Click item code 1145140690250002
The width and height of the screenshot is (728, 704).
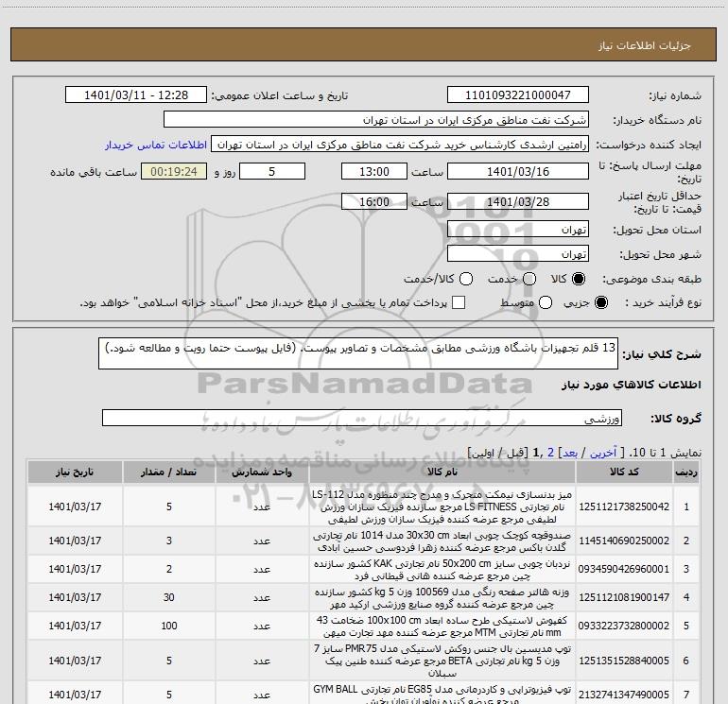pos(624,541)
